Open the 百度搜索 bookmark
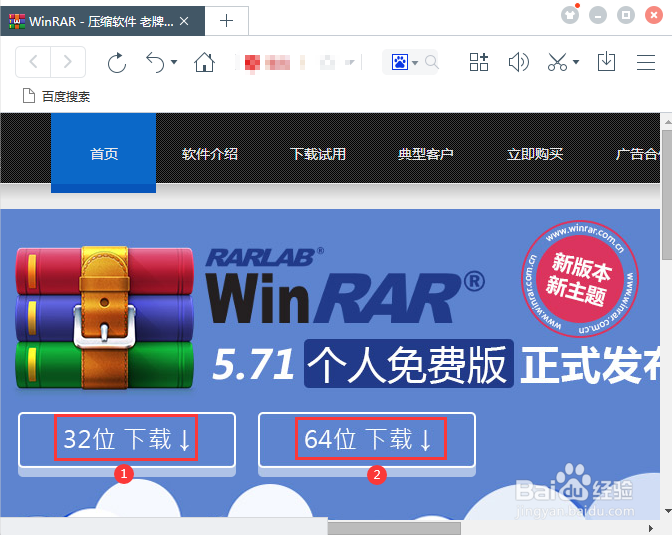This screenshot has width=672, height=535. click(56, 96)
